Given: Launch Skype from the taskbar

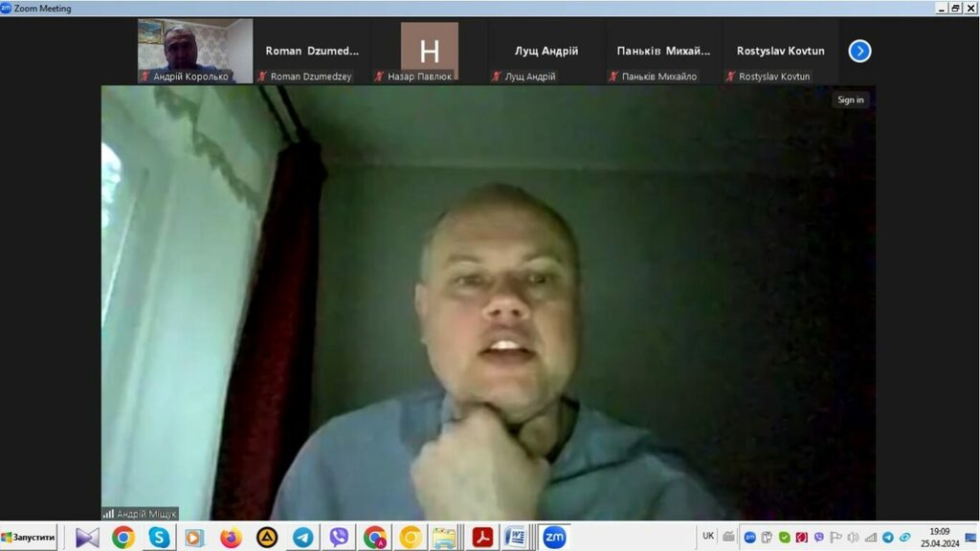Looking at the screenshot, I should click(159, 538).
